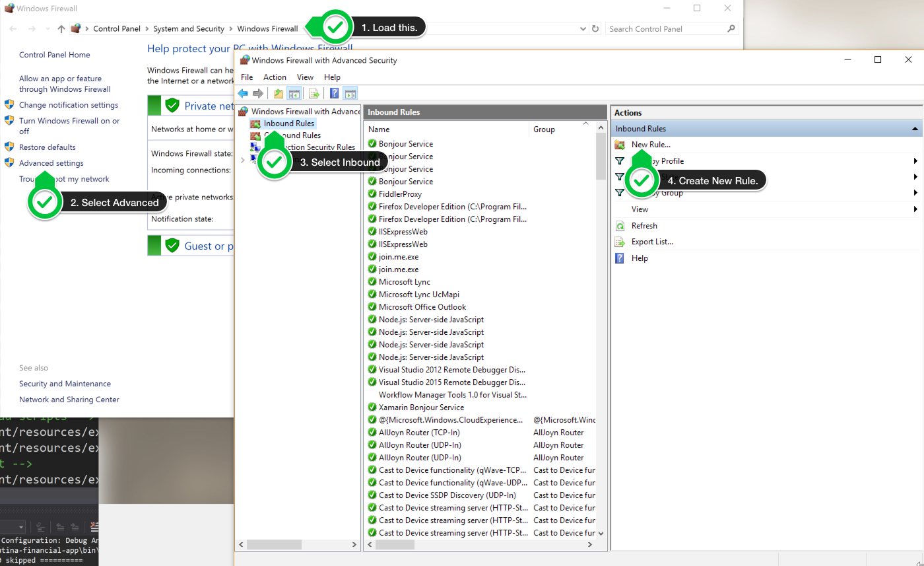Open the File menu
Image resolution: width=924 pixels, height=566 pixels.
pos(247,77)
